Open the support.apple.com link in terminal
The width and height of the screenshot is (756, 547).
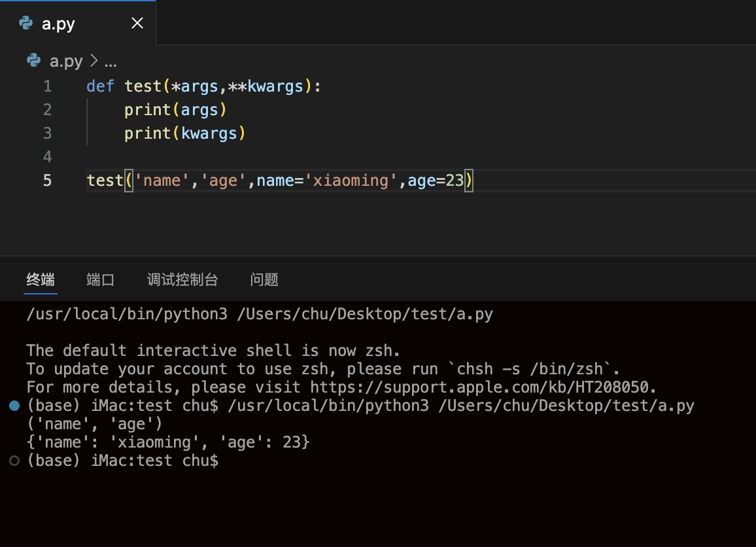pos(482,387)
